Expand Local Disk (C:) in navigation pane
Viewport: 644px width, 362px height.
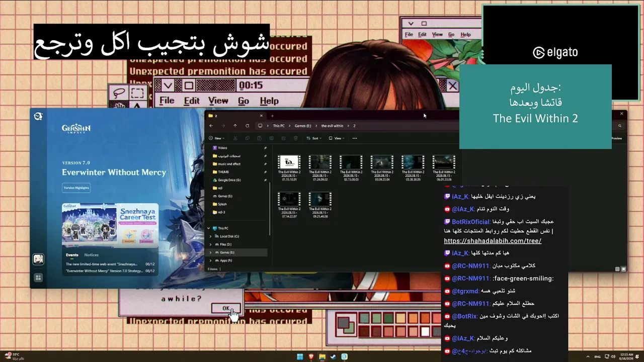coord(211,236)
